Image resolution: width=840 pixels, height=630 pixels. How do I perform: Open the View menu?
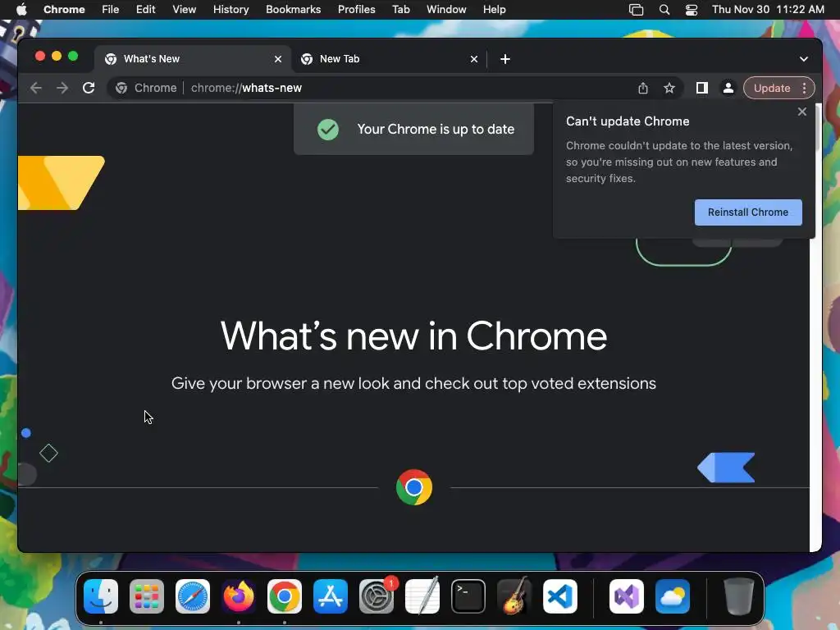point(185,9)
